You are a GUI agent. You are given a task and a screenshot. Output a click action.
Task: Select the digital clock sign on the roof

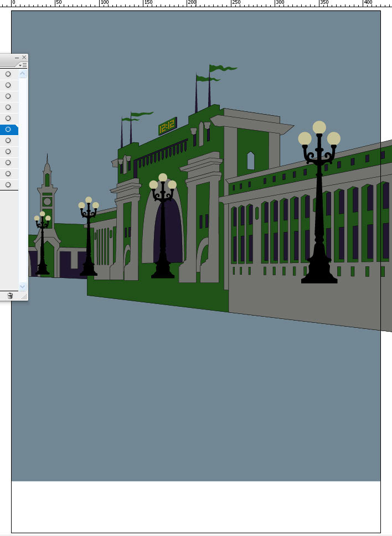point(167,126)
